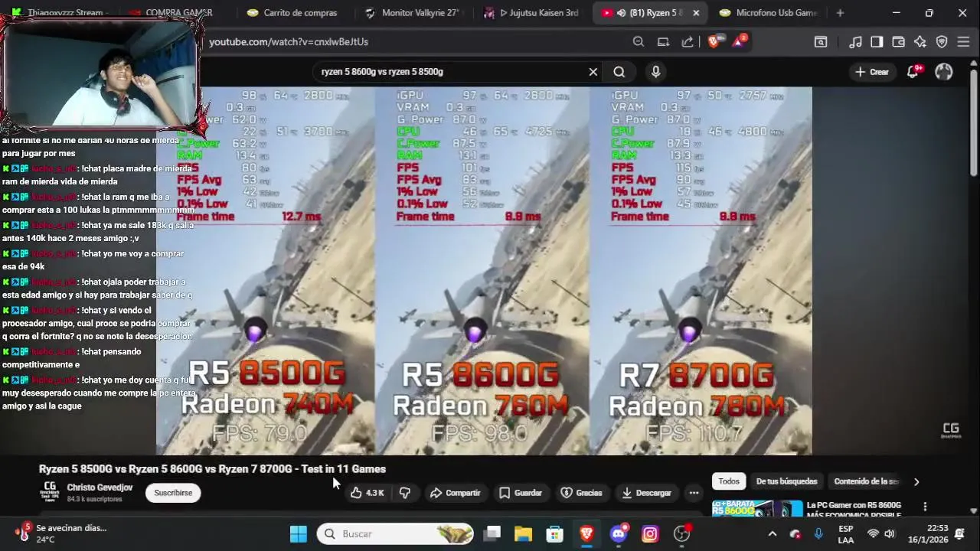Open the Brave playlist music note icon
Viewport: 980px width, 551px height.
pyautogui.click(x=856, y=42)
